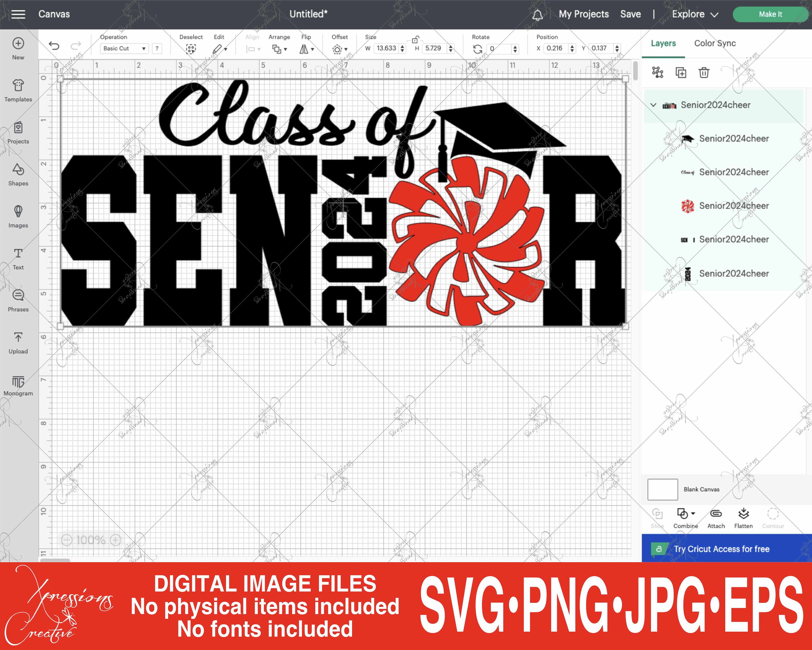Image resolution: width=812 pixels, height=650 pixels.
Task: Click Save in the header
Action: pyautogui.click(x=630, y=14)
